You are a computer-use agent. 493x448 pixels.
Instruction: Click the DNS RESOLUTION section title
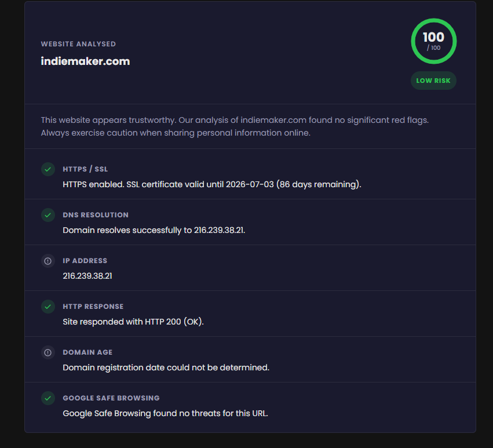[x=96, y=215]
